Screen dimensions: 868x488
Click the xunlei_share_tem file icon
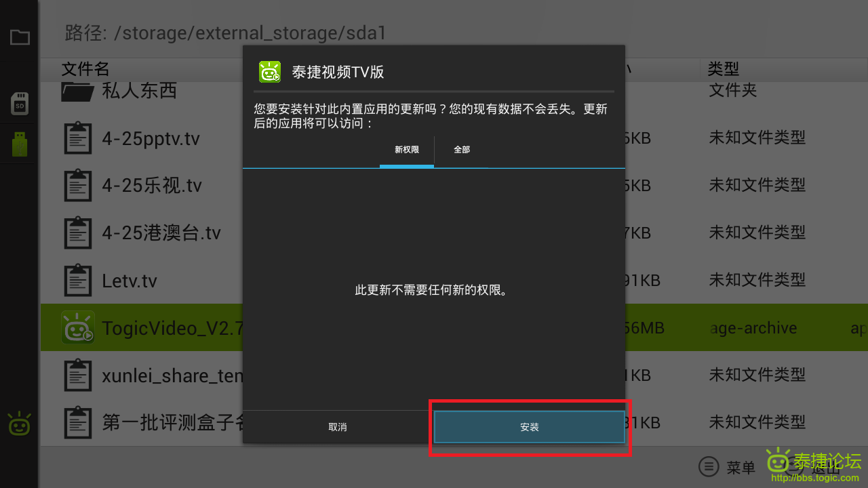(78, 375)
